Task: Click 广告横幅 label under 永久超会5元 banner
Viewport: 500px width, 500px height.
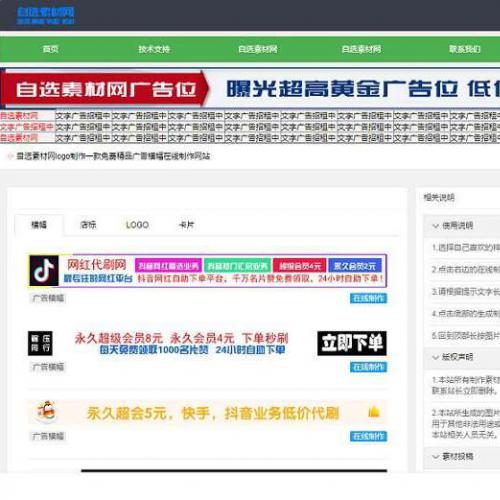Action: (48, 436)
